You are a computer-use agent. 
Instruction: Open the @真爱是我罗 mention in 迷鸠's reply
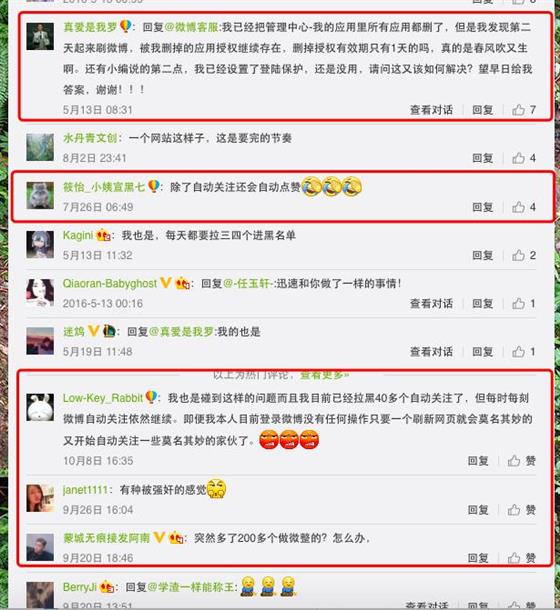click(x=181, y=332)
